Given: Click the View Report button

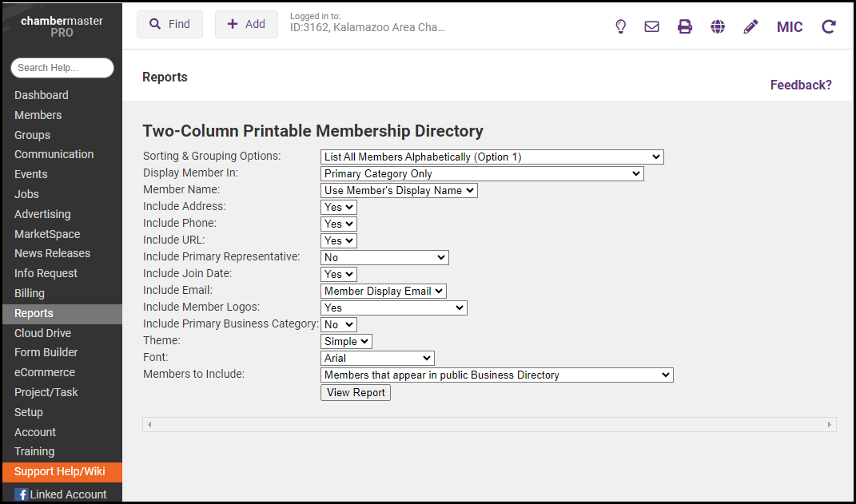Looking at the screenshot, I should [356, 393].
